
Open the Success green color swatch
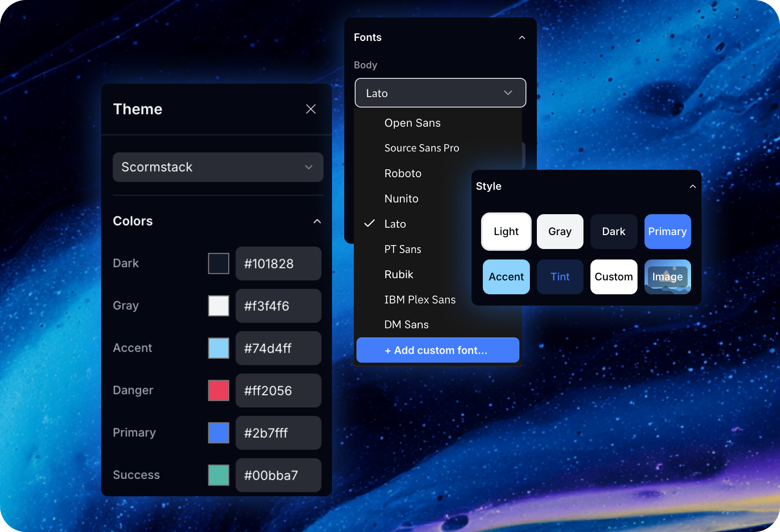tap(219, 475)
